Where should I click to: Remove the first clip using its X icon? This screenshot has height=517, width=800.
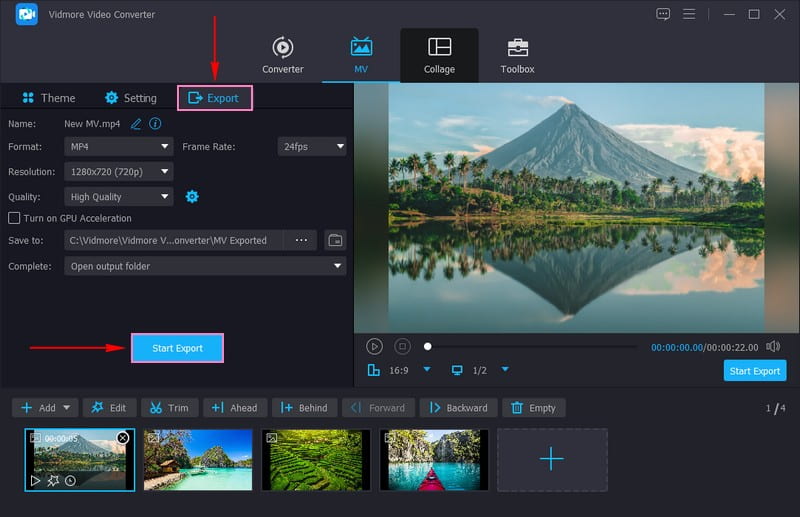tap(123, 438)
